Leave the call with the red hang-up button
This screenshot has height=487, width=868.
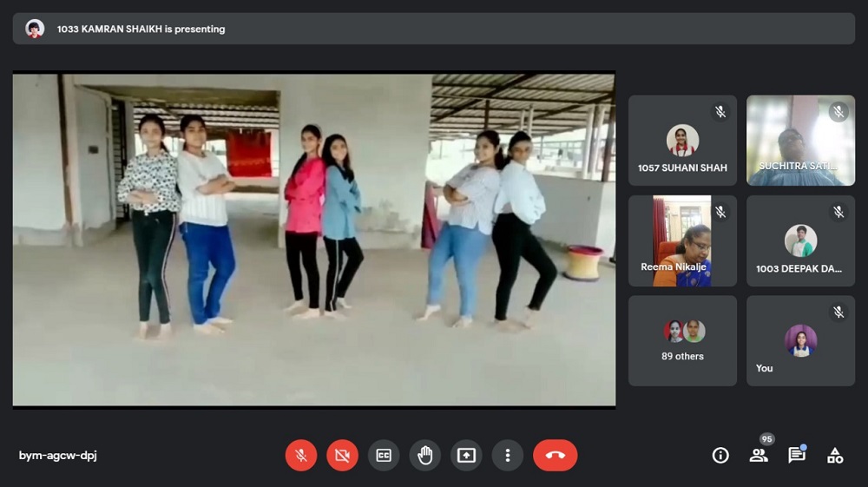pyautogui.click(x=555, y=455)
